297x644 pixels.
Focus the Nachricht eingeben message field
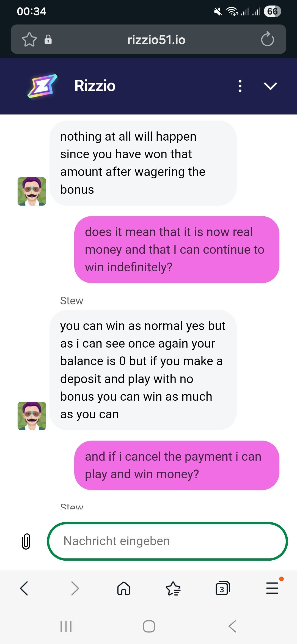point(167,541)
